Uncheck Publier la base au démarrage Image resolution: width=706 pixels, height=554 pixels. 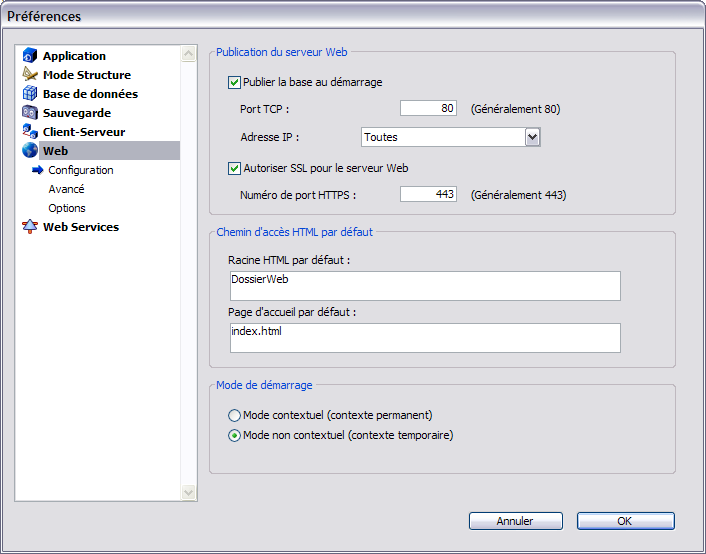[x=235, y=83]
